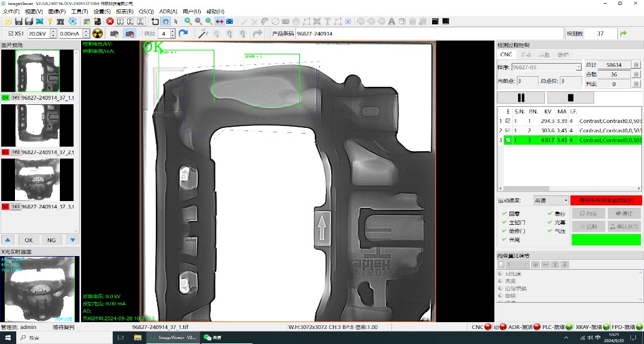Click the lightbulb icon in the toolbar
This screenshot has height=344, width=644.
click(x=50, y=22)
